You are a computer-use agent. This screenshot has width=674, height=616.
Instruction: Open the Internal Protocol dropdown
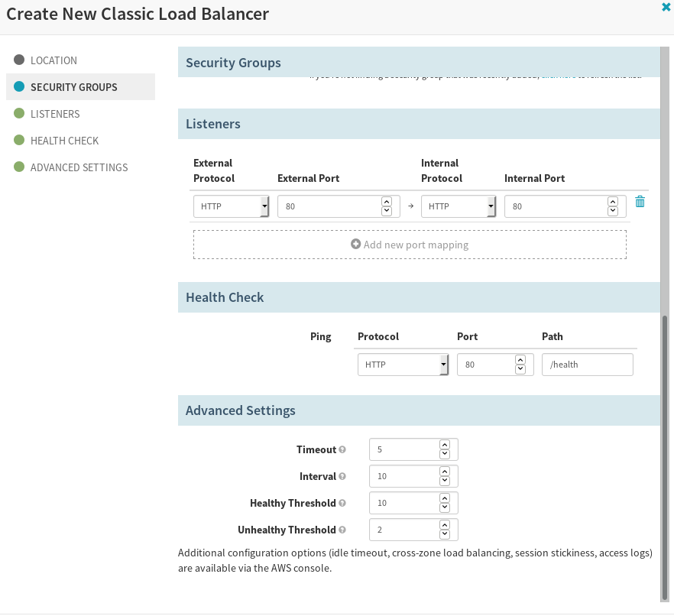[459, 206]
